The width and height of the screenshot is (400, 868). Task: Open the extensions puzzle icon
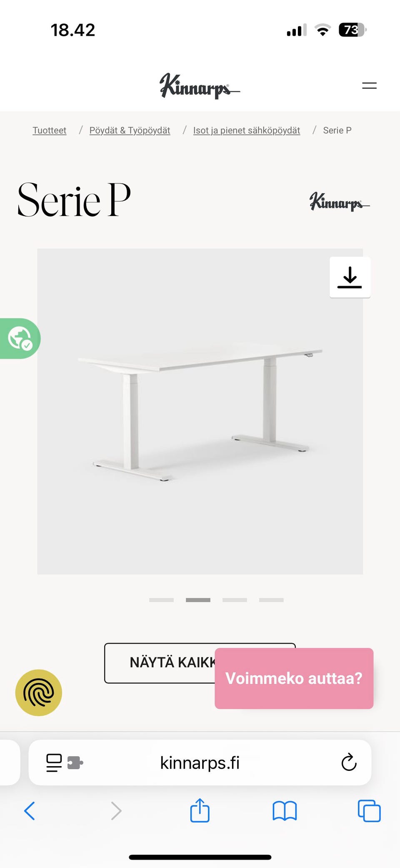75,763
